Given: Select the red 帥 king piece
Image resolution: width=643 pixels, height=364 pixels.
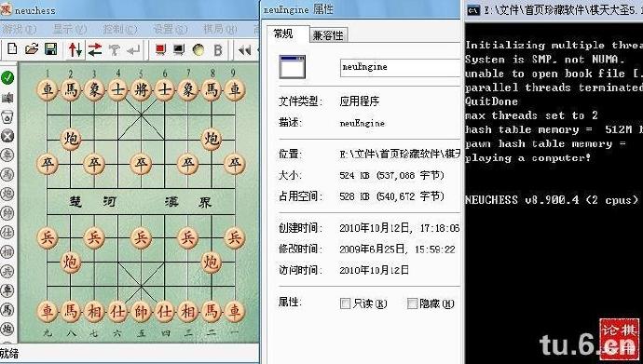Looking at the screenshot, I should (x=141, y=312).
